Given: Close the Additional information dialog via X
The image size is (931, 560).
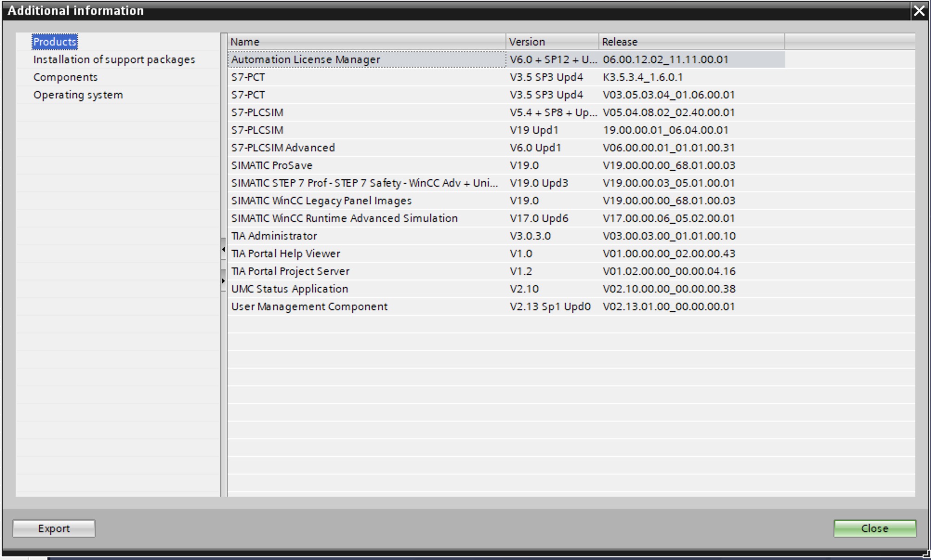Looking at the screenshot, I should tap(919, 11).
